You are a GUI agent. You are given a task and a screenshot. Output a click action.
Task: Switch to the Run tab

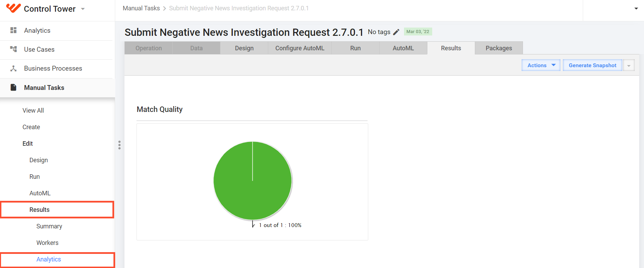tap(356, 48)
